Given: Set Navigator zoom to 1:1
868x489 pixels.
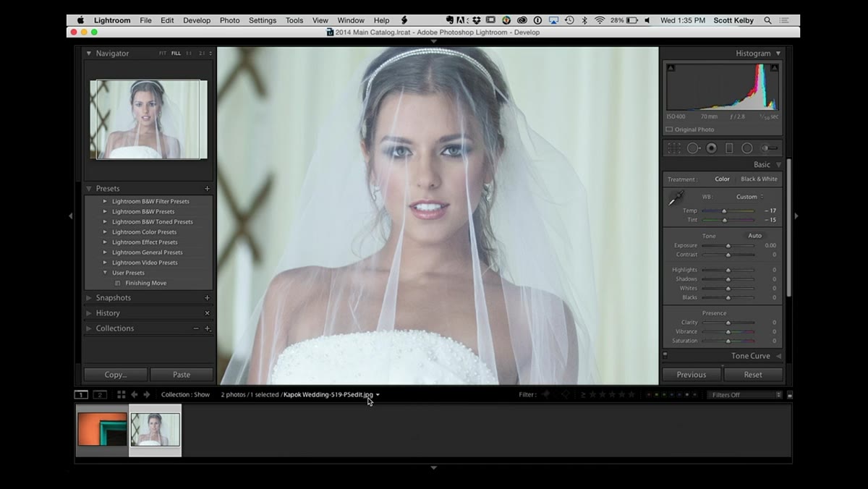Looking at the screenshot, I should coord(189,54).
